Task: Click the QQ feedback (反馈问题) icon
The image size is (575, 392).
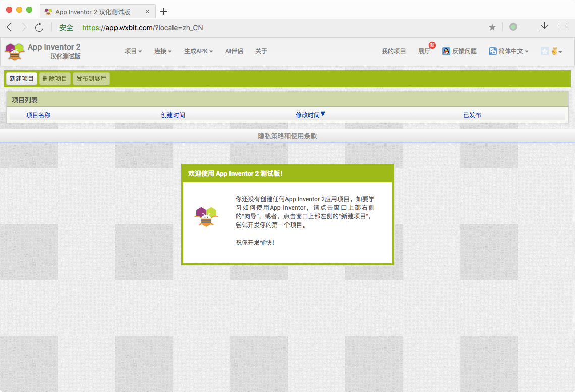Action: pyautogui.click(x=446, y=51)
